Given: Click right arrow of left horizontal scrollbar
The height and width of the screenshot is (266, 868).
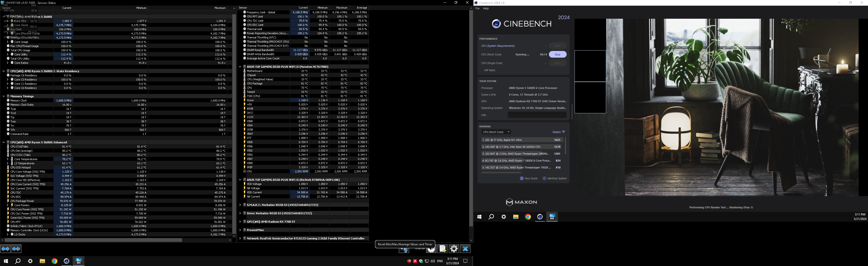Looking at the screenshot, I should coord(230,240).
